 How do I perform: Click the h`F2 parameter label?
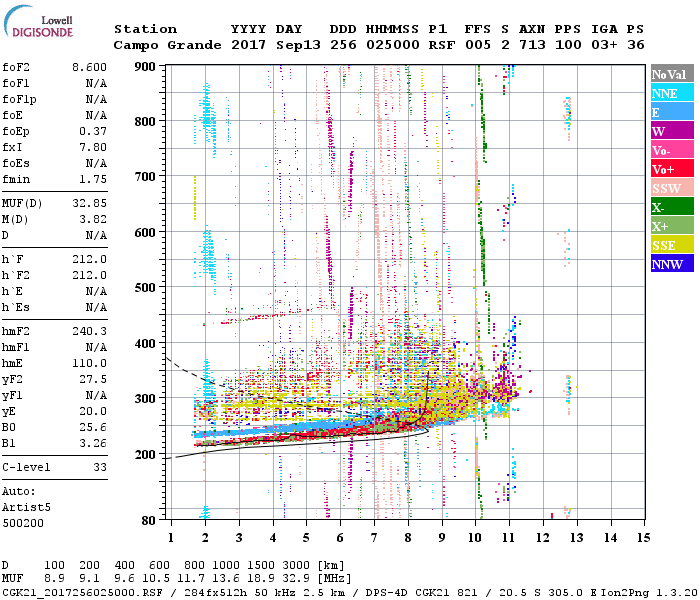tap(16, 275)
